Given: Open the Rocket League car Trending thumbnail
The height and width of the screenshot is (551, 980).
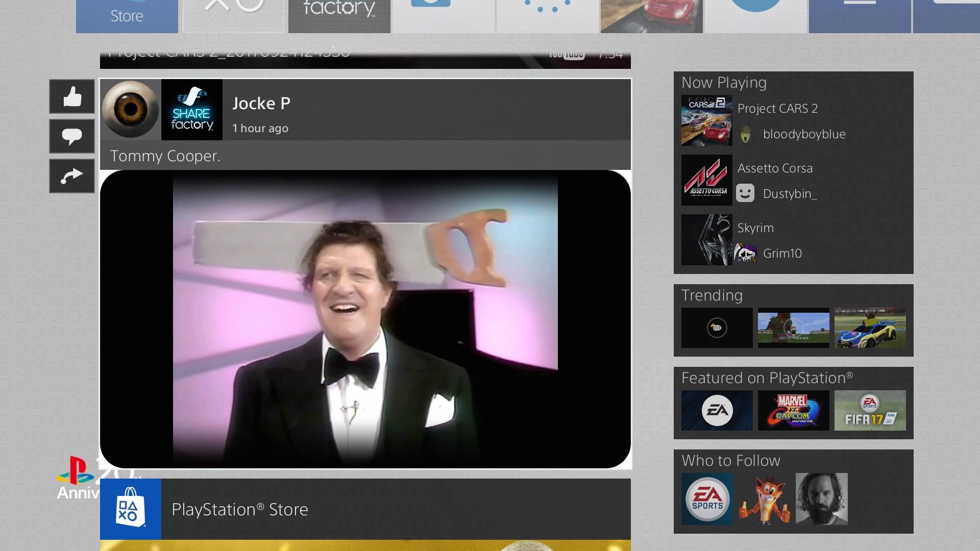Looking at the screenshot, I should coord(870,328).
